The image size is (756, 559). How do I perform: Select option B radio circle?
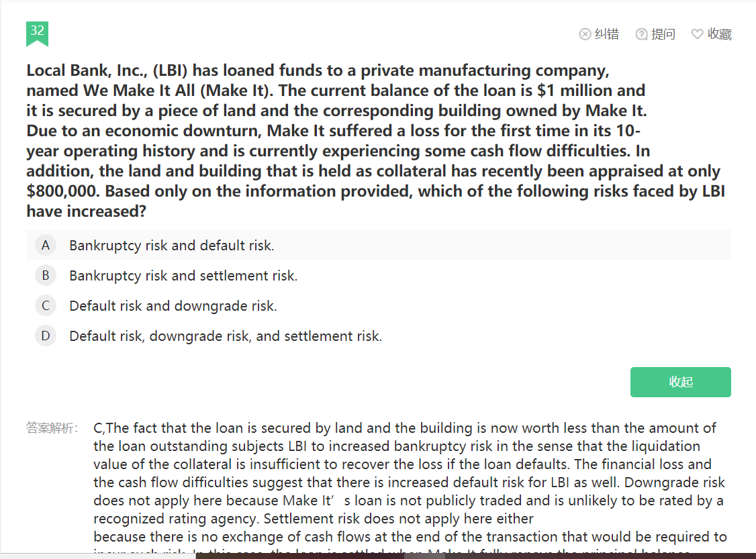[x=46, y=276]
